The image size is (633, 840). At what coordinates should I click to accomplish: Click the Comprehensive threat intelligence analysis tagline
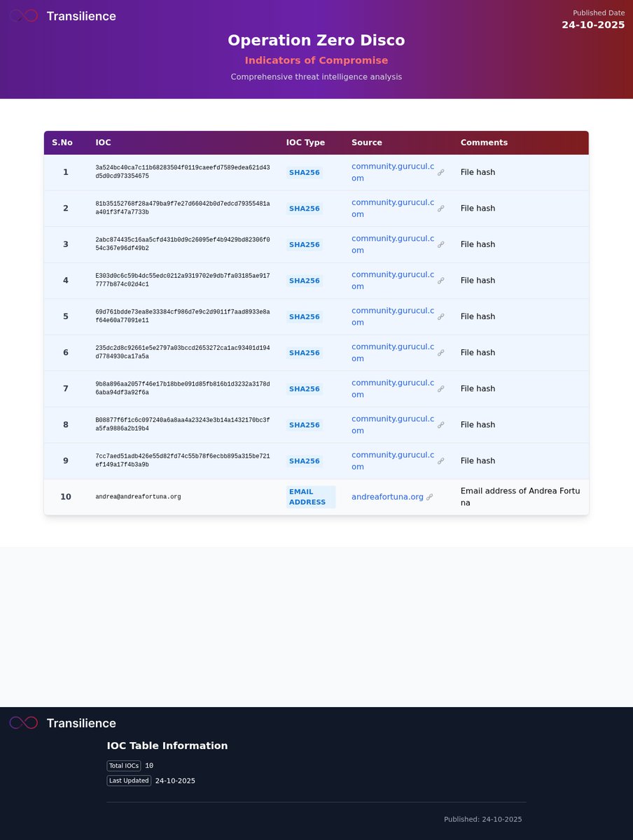(316, 77)
